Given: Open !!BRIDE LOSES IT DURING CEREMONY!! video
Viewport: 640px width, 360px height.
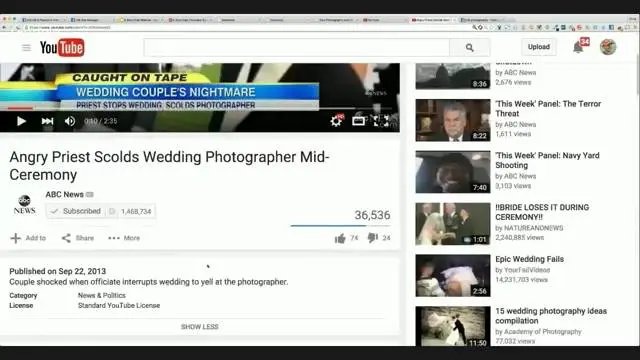Looking at the screenshot, I should click(542, 212).
